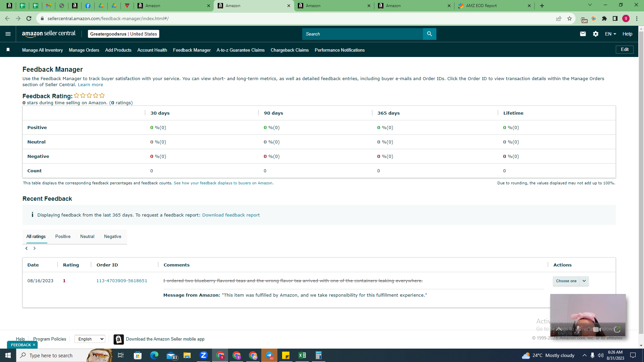Open the English language selector in footer
644x362 pixels.
click(x=90, y=339)
